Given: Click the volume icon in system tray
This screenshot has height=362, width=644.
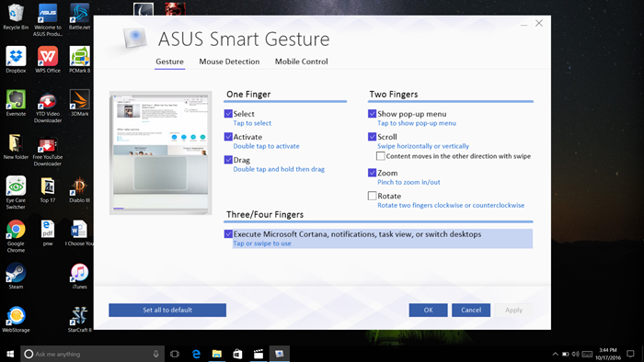Looking at the screenshot, I should [575, 354].
